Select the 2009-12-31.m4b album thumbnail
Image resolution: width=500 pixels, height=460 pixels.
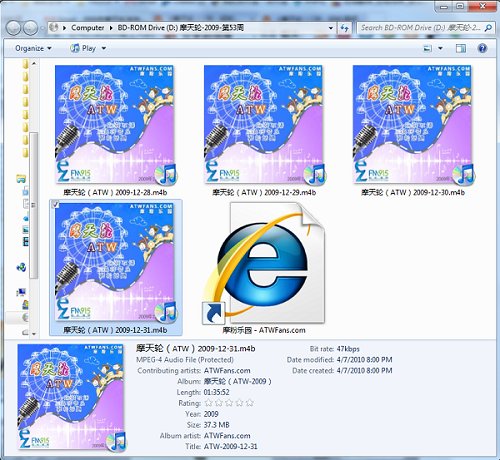pyautogui.click(x=115, y=262)
